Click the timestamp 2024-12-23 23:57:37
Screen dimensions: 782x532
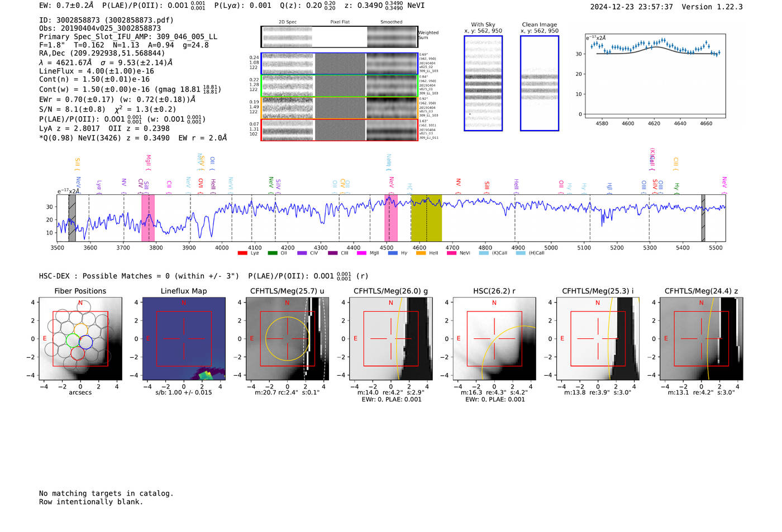632,7
